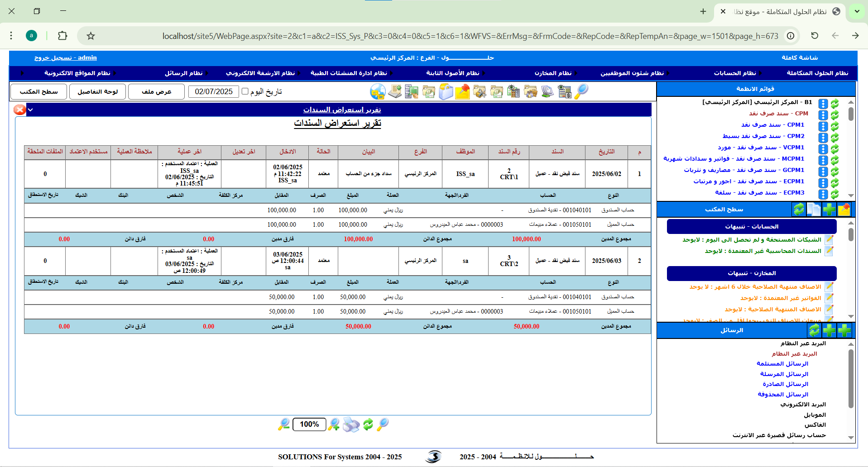This screenshot has height=467, width=868.
Task: Open the CPM1 سند صرف نقد link
Action: (x=772, y=124)
